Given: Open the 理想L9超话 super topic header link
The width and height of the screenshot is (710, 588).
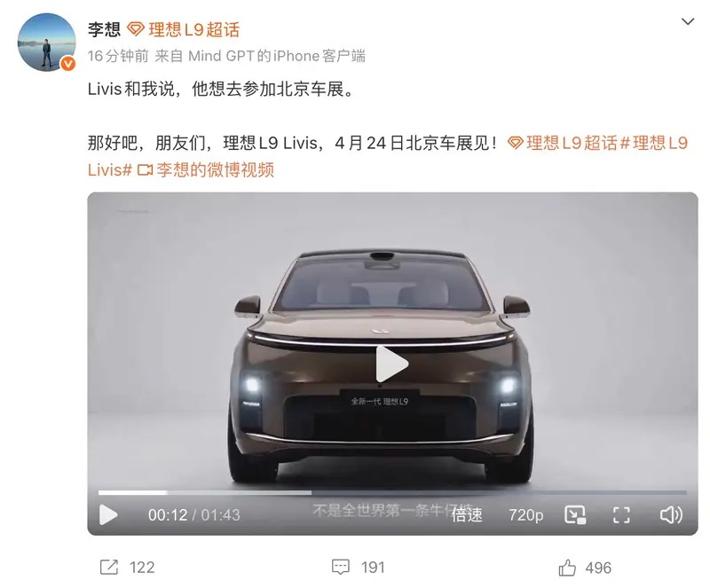Looking at the screenshot, I should [193, 30].
